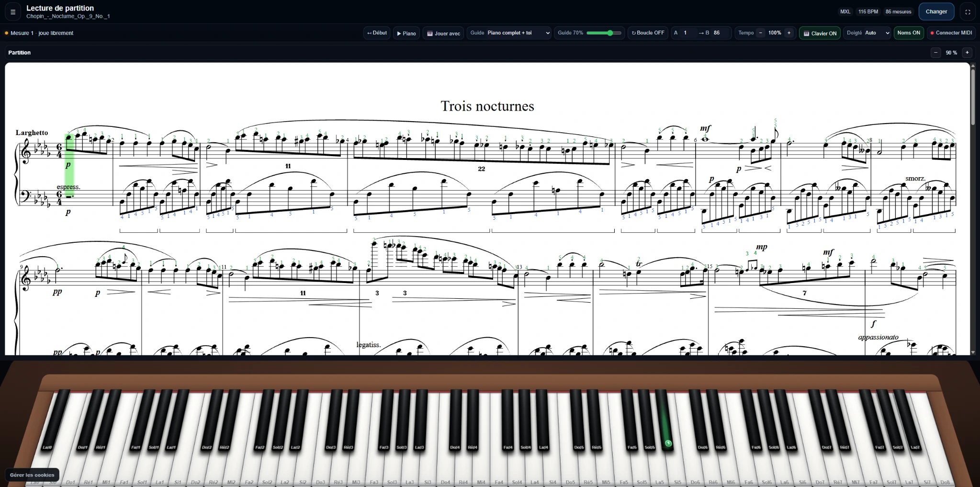This screenshot has width=980, height=487.
Task: Zoom in the score with plus
Action: pos(967,53)
